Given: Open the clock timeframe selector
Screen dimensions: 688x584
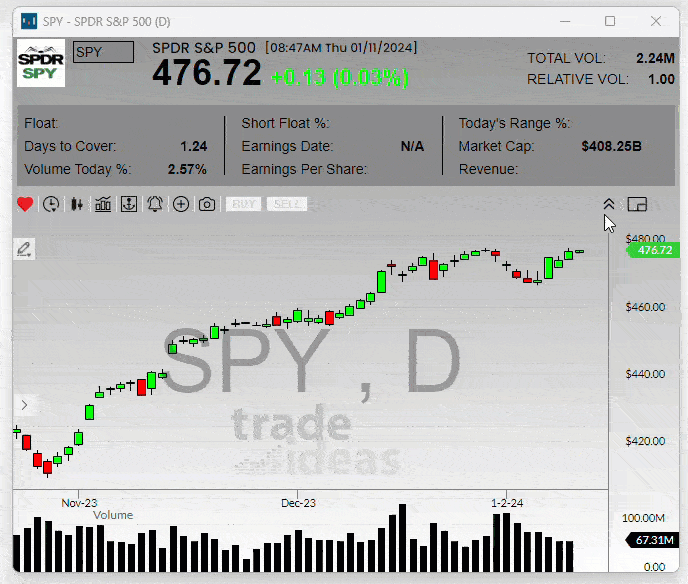Looking at the screenshot, I should [51, 204].
